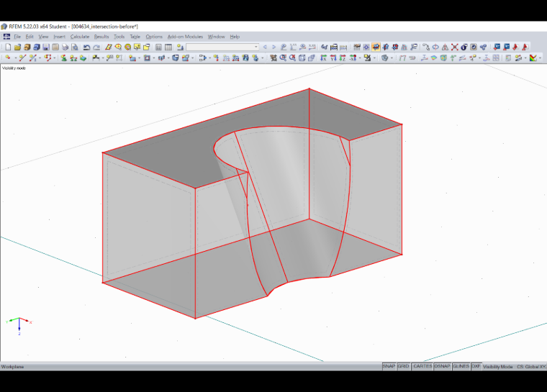Click the isometric wireframe box view icon

point(302,58)
